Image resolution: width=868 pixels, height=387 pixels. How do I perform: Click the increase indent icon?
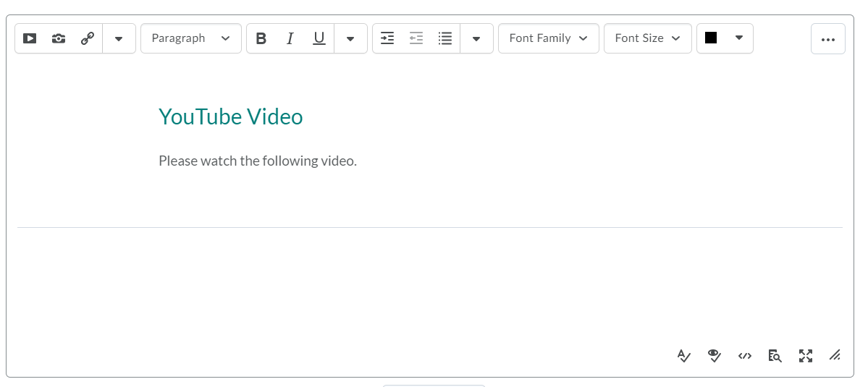387,38
